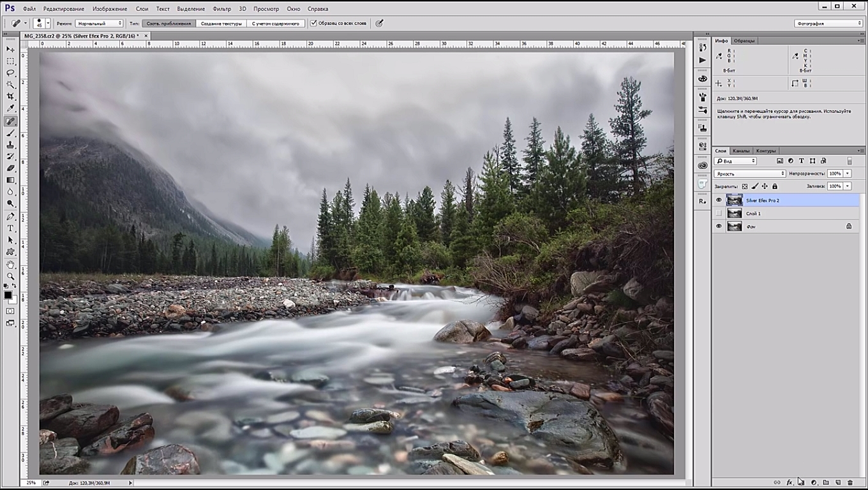Select the Healing Brush tool in the toolbox
The image size is (868, 490).
[10, 121]
